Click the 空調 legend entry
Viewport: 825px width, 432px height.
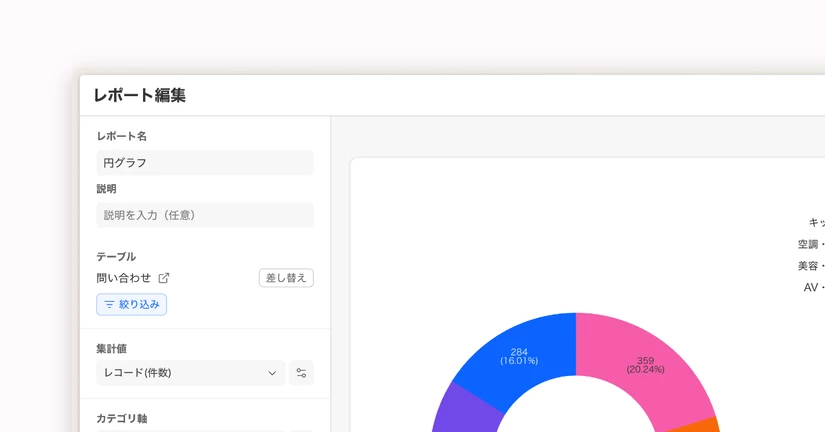point(811,244)
